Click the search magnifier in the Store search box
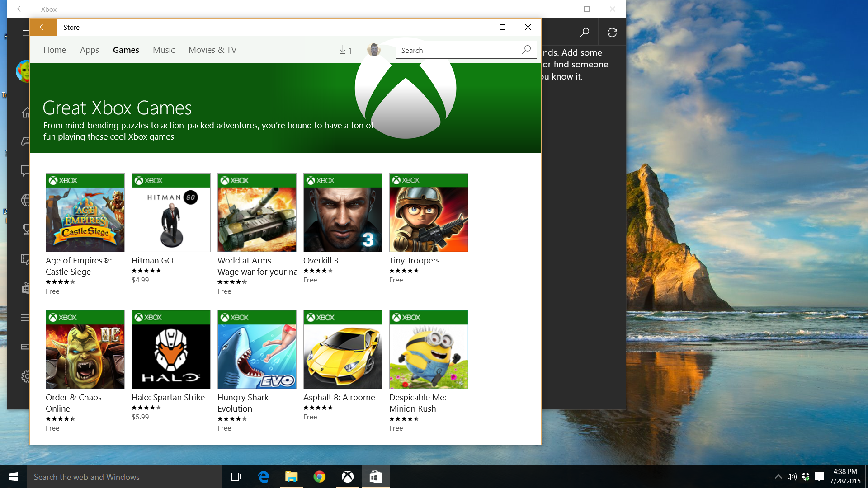The height and width of the screenshot is (488, 868). (526, 50)
